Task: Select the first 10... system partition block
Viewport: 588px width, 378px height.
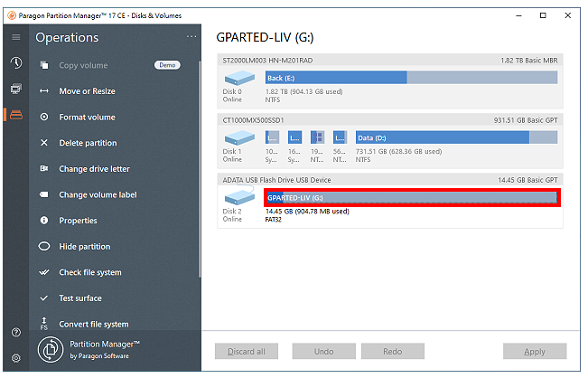Action: coord(272,137)
